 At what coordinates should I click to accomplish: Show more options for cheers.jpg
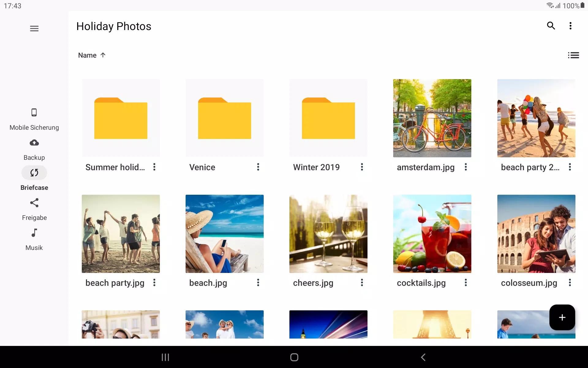(362, 282)
